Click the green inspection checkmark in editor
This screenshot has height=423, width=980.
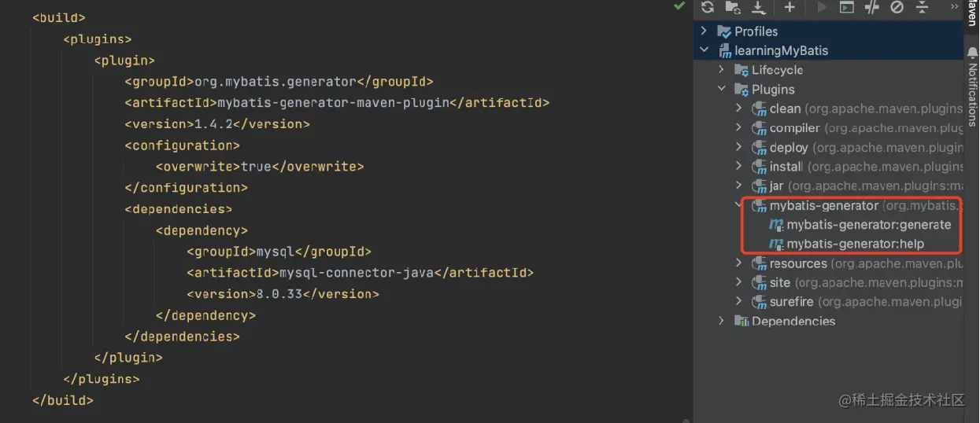[x=679, y=6]
